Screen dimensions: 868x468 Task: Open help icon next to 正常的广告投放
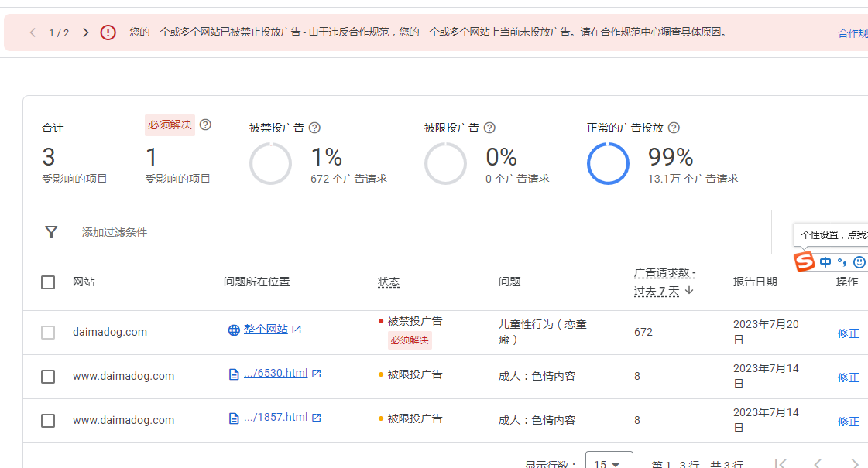click(x=674, y=128)
